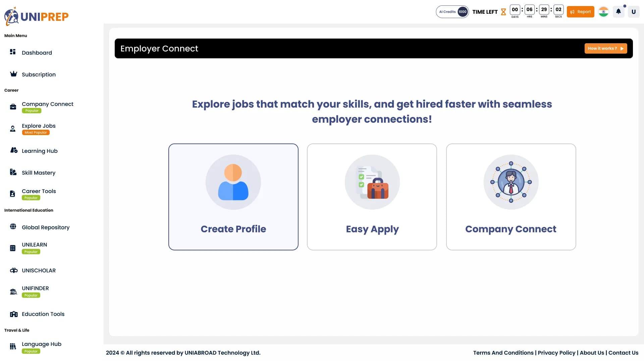Select the Easy Apply card
The height and width of the screenshot is (361, 644).
(x=372, y=197)
